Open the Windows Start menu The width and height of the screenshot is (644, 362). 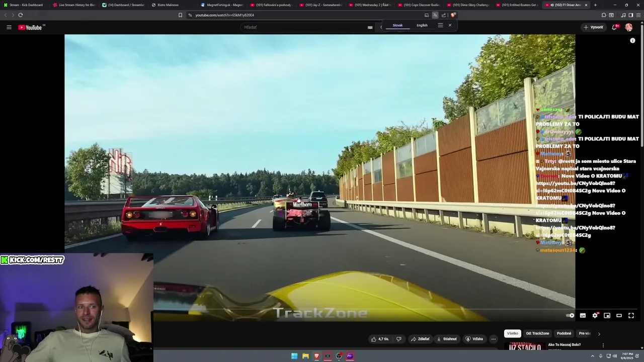294,356
